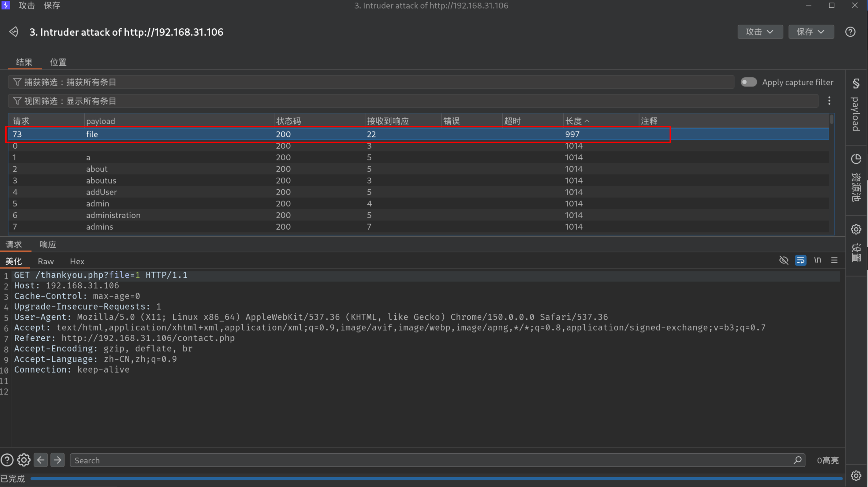Screen dimensions: 868x487
Task: Switch to the 结果 tab
Action: (x=24, y=62)
